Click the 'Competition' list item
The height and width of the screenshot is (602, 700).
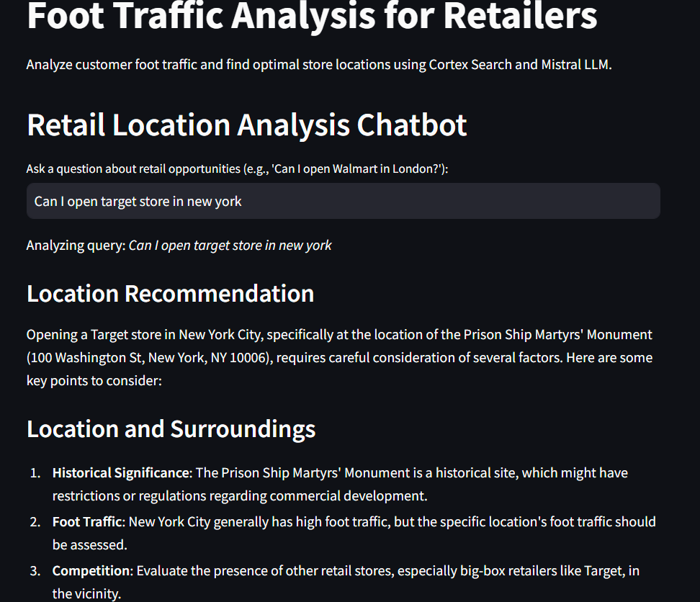346,582
